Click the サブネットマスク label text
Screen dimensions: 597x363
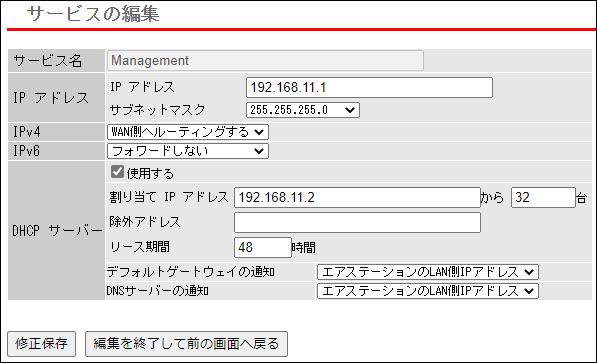click(x=158, y=110)
